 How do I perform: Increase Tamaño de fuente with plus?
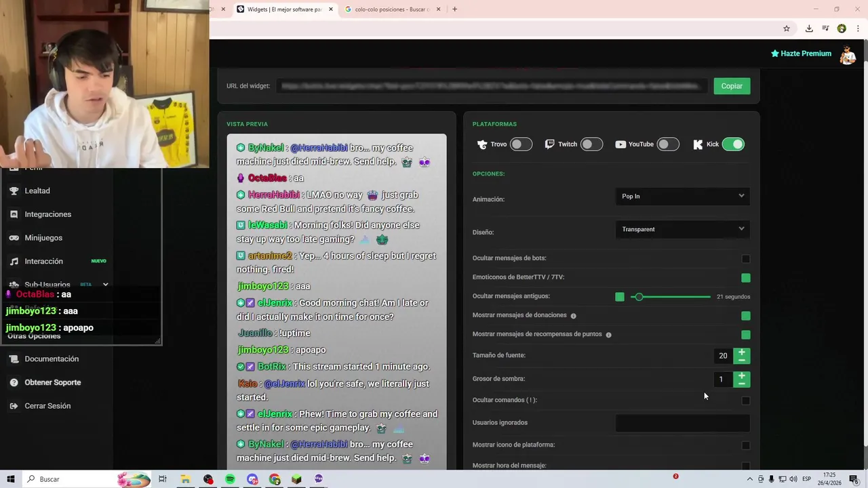[x=742, y=352]
